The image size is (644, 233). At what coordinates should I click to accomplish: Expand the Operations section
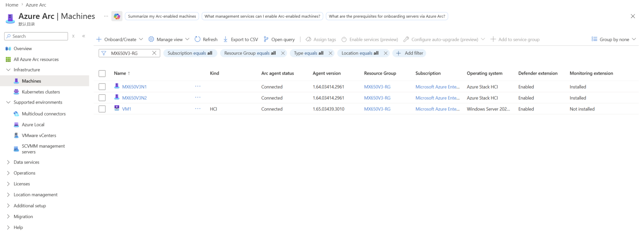[x=8, y=173]
